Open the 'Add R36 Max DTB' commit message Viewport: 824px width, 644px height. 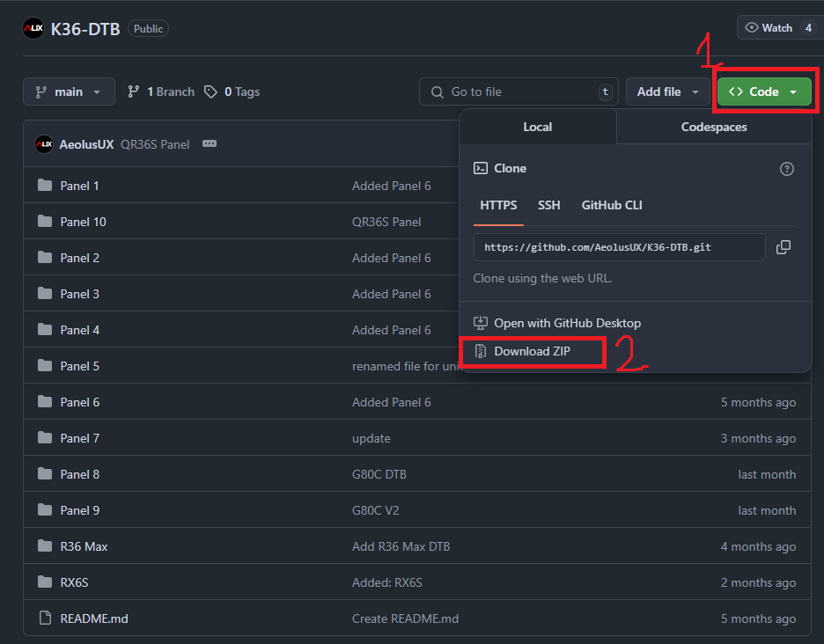click(x=401, y=547)
